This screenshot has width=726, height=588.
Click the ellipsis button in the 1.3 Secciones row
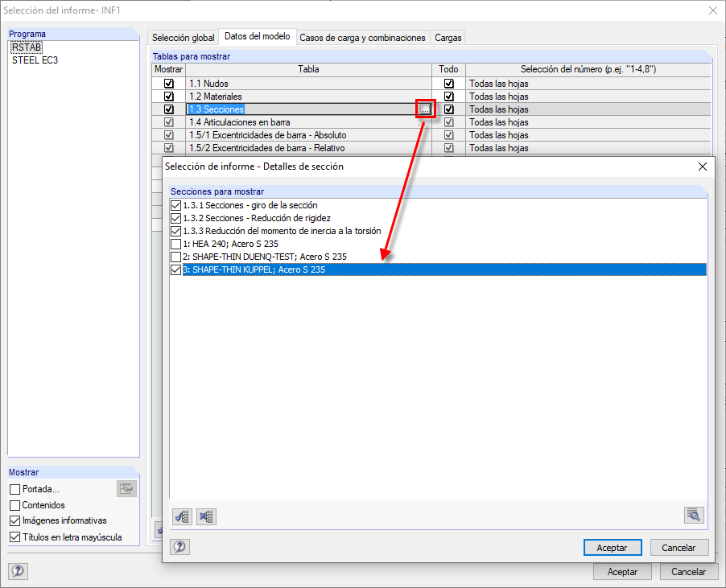click(425, 109)
